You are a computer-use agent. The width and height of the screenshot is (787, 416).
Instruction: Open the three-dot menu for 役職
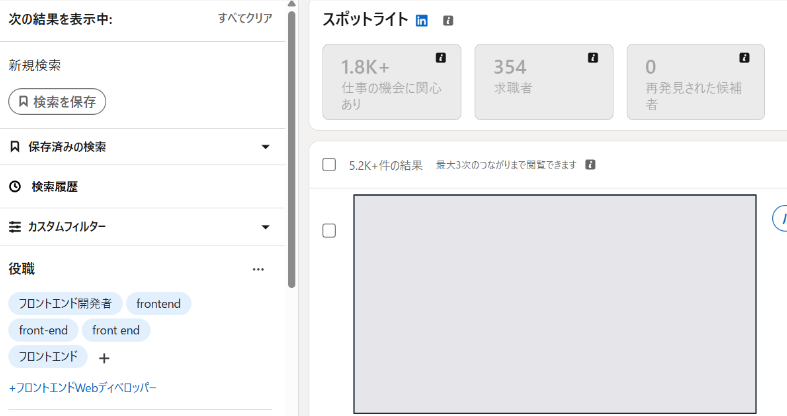258,269
